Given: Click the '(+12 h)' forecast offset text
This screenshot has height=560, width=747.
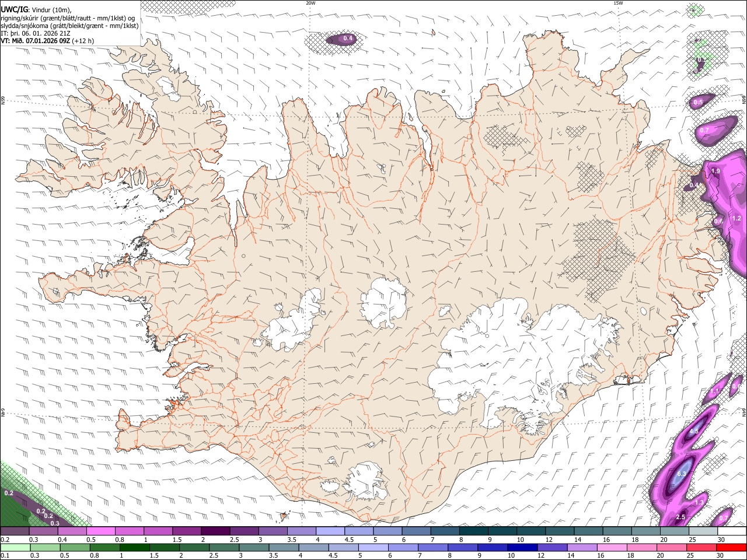Looking at the screenshot, I should point(83,41).
